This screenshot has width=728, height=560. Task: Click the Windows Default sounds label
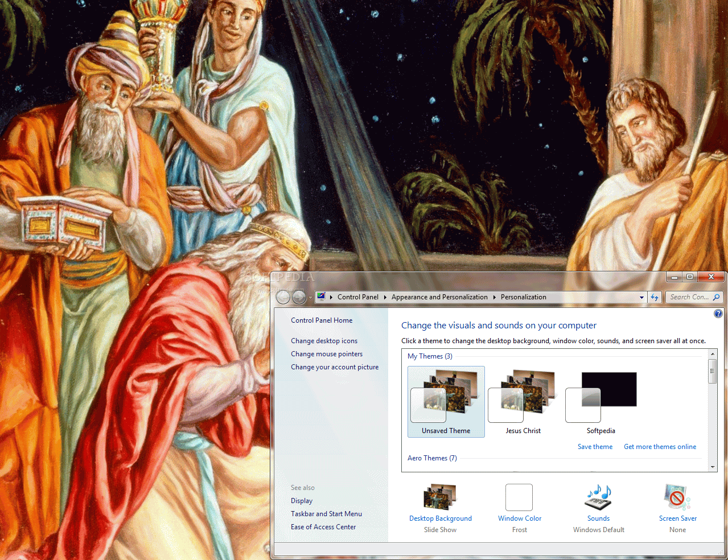(x=599, y=530)
